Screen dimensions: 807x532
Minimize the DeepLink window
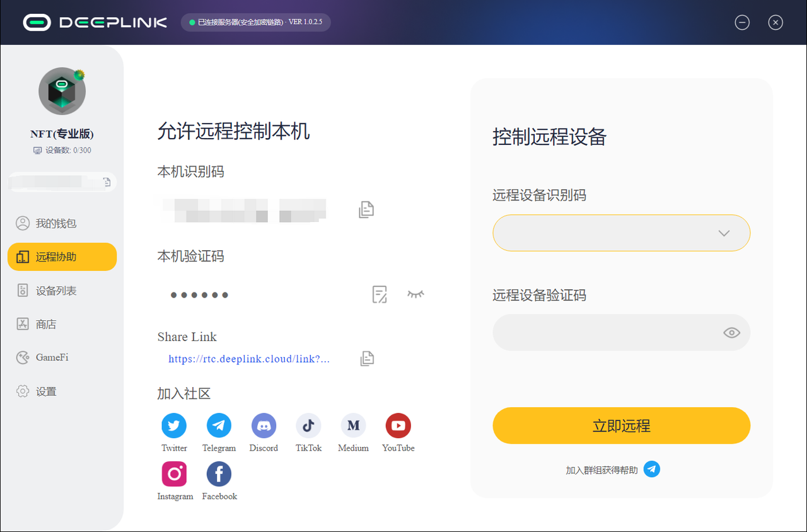tap(742, 23)
